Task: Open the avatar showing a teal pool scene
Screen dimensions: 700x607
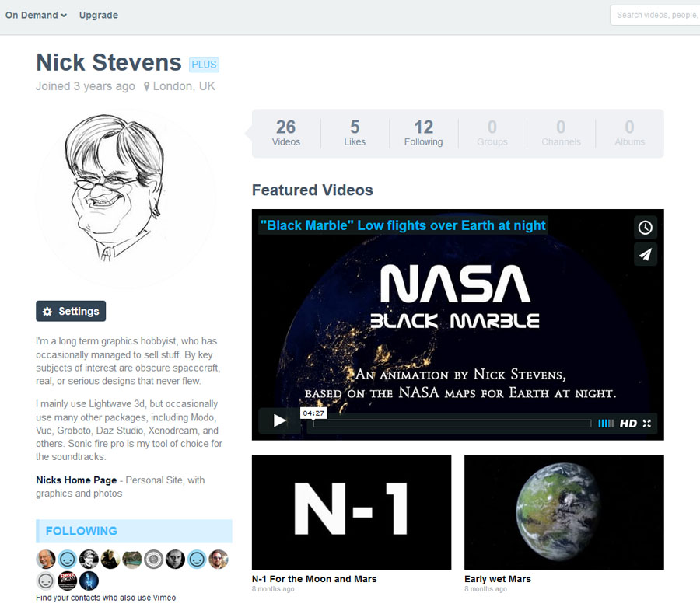Action: [x=131, y=560]
